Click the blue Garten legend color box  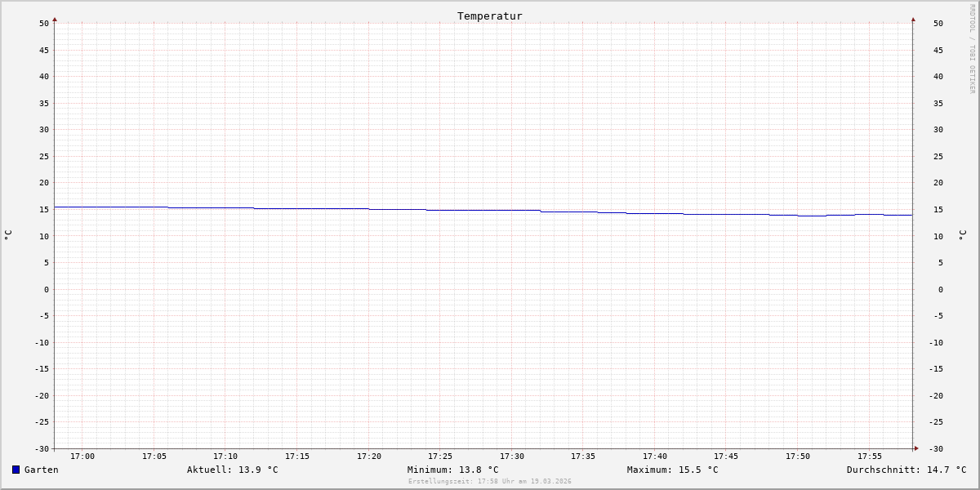click(x=16, y=470)
